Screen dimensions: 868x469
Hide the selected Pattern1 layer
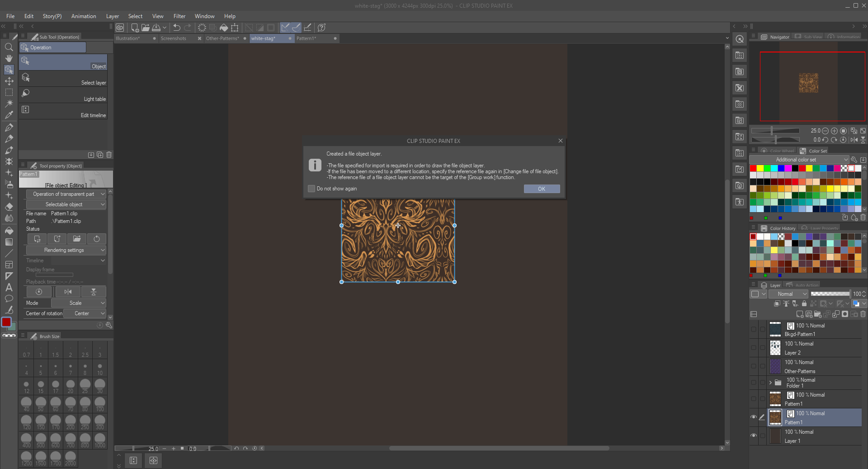(753, 417)
